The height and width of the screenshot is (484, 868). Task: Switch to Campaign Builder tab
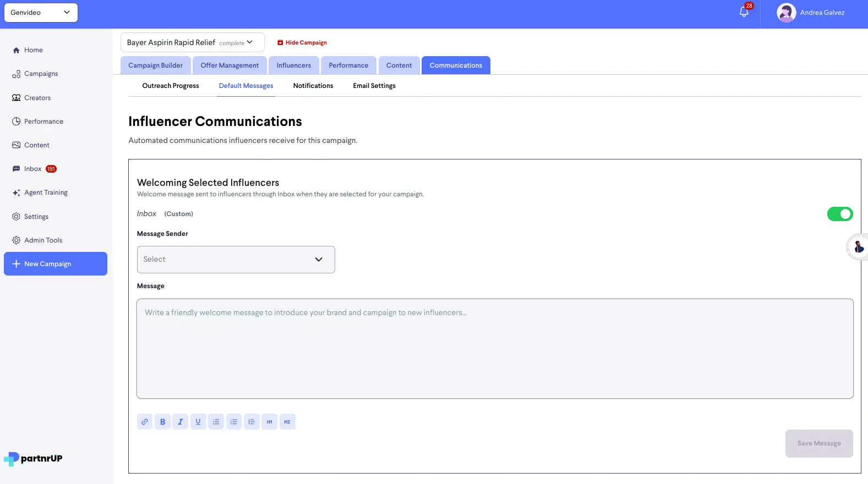click(156, 65)
